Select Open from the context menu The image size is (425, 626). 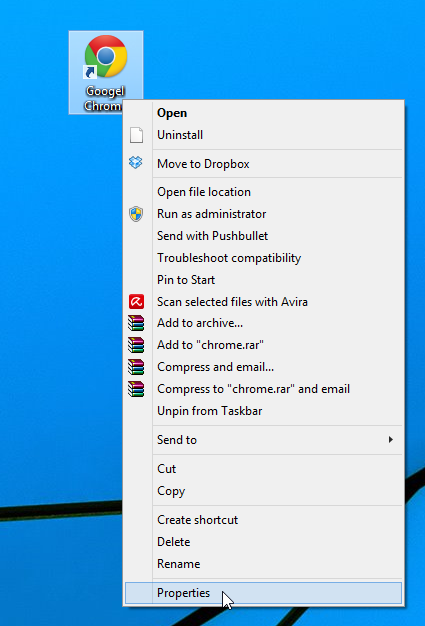point(263,113)
